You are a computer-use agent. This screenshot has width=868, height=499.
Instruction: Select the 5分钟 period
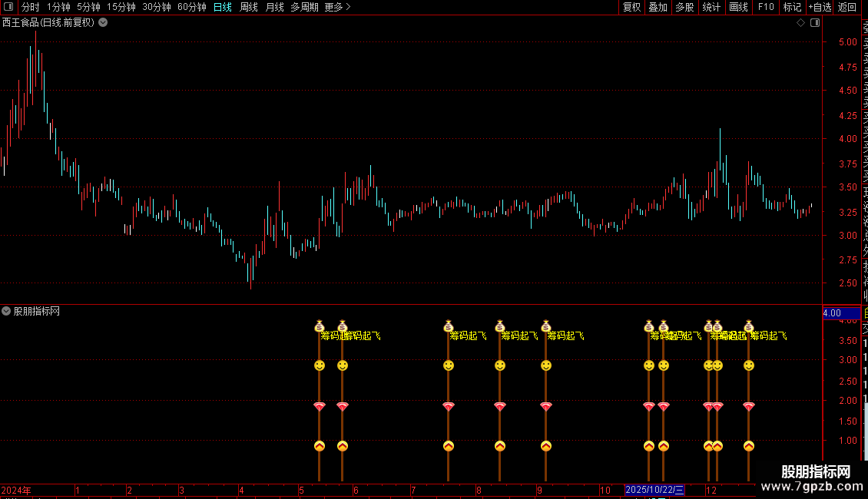pyautogui.click(x=88, y=7)
